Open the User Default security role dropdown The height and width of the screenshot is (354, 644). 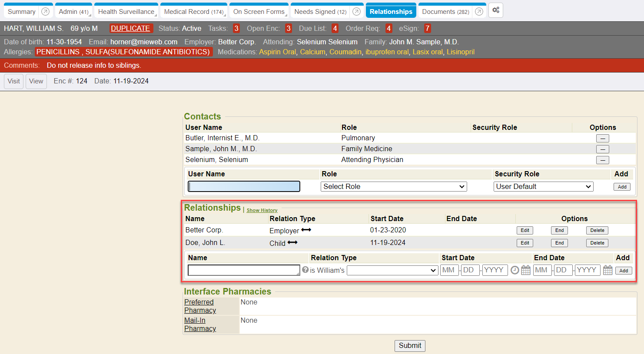pos(543,187)
